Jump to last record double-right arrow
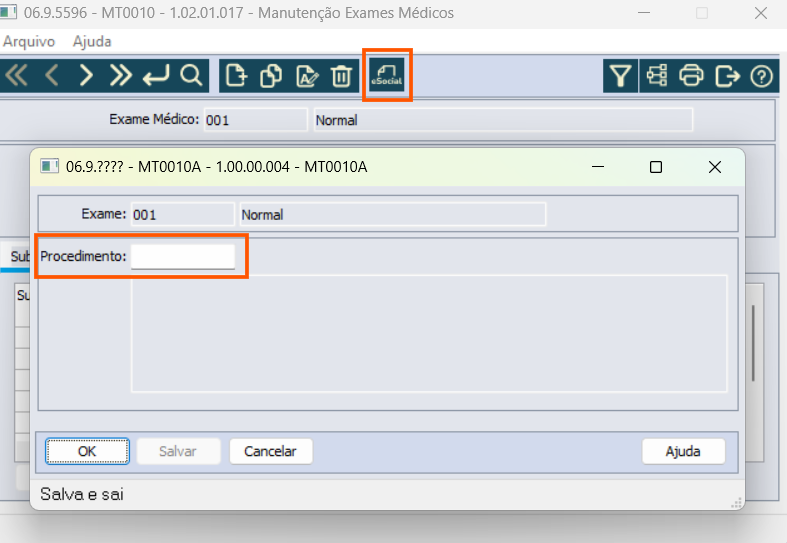The image size is (787, 543). 120,76
